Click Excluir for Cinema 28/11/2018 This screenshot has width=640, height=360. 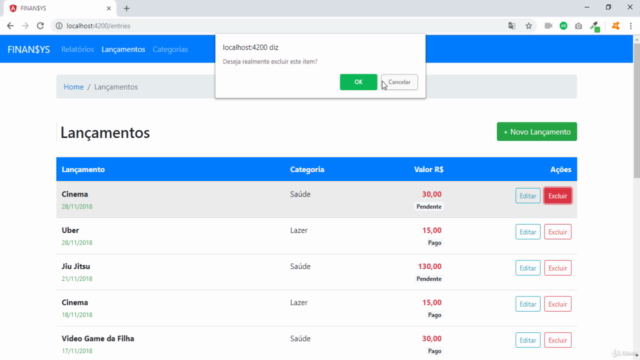[558, 196]
